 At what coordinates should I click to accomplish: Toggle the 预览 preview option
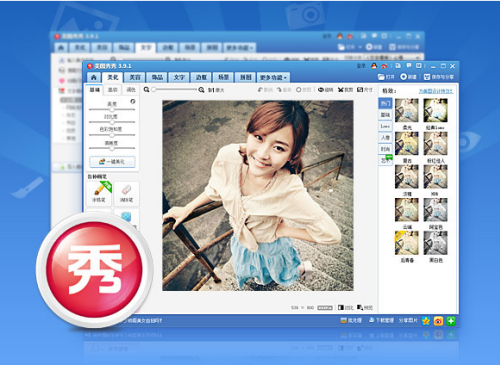click(x=365, y=307)
